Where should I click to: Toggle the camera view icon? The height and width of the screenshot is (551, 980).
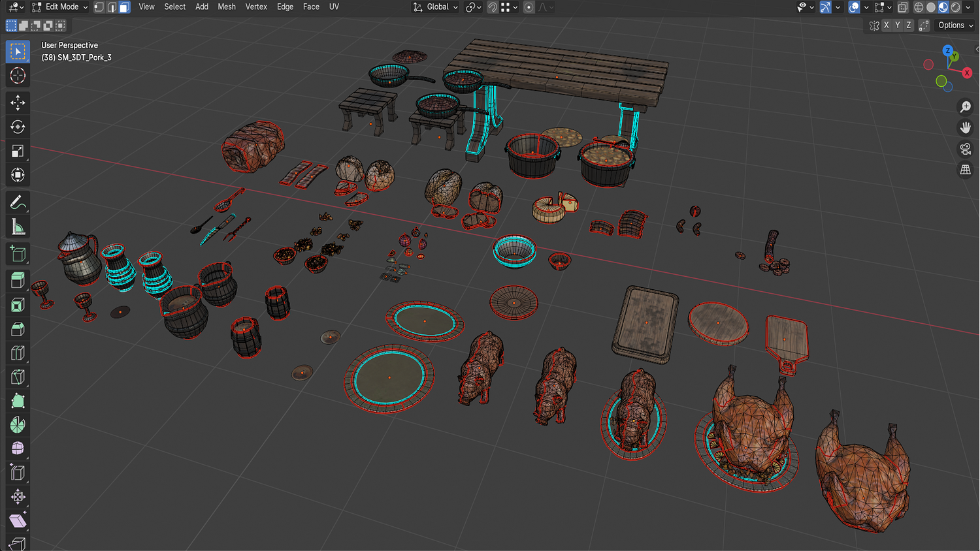[966, 149]
